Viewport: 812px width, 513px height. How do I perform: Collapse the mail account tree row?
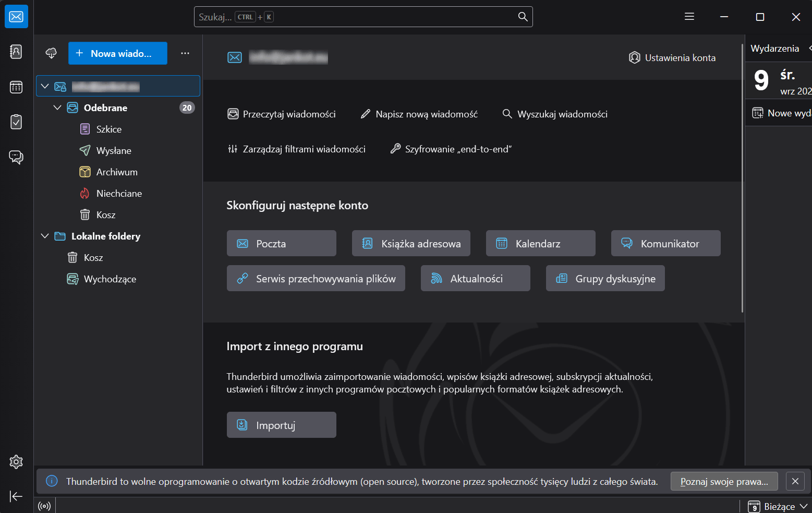point(45,86)
